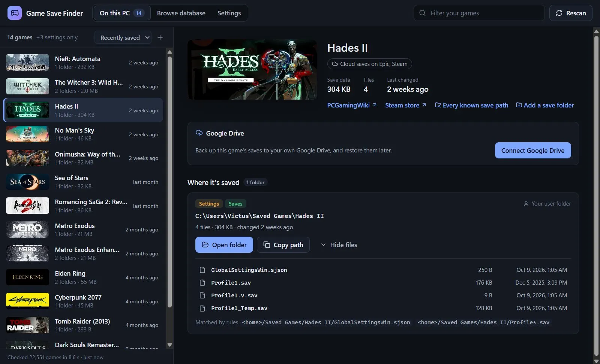Select Elden Ring in the game list
The width and height of the screenshot is (600, 364).
(83, 277)
